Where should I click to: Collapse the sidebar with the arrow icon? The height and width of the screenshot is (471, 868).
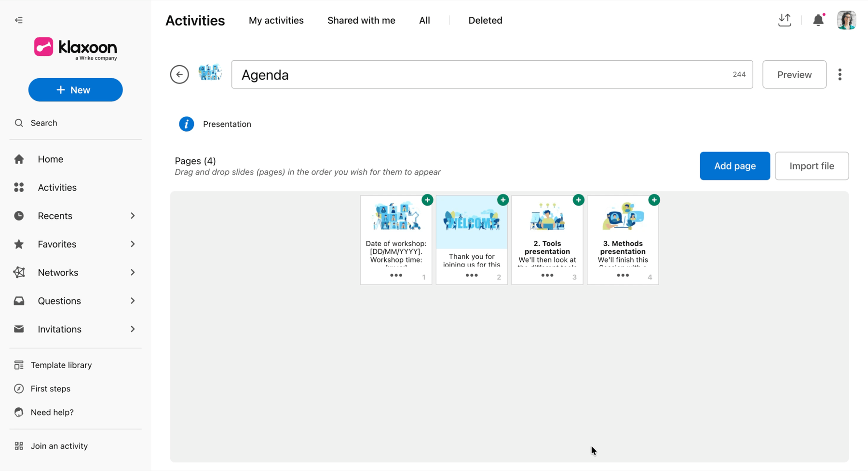coord(19,20)
